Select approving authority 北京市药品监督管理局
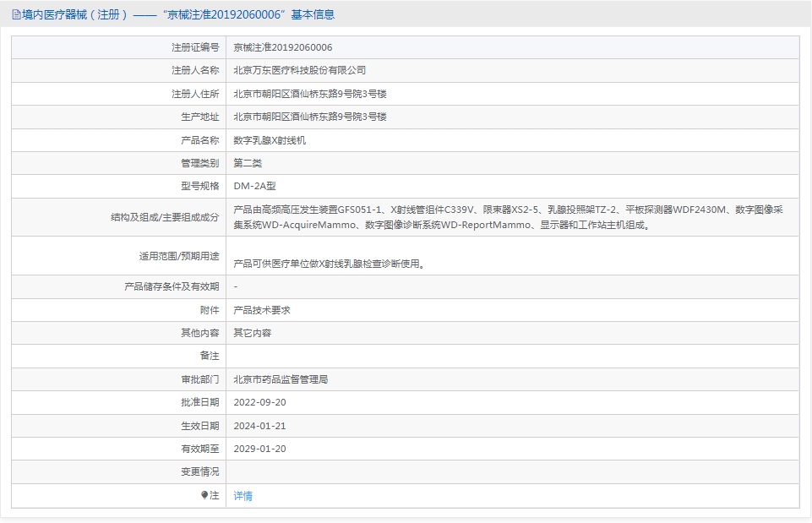Image resolution: width=812 pixels, height=523 pixels. tap(281, 379)
